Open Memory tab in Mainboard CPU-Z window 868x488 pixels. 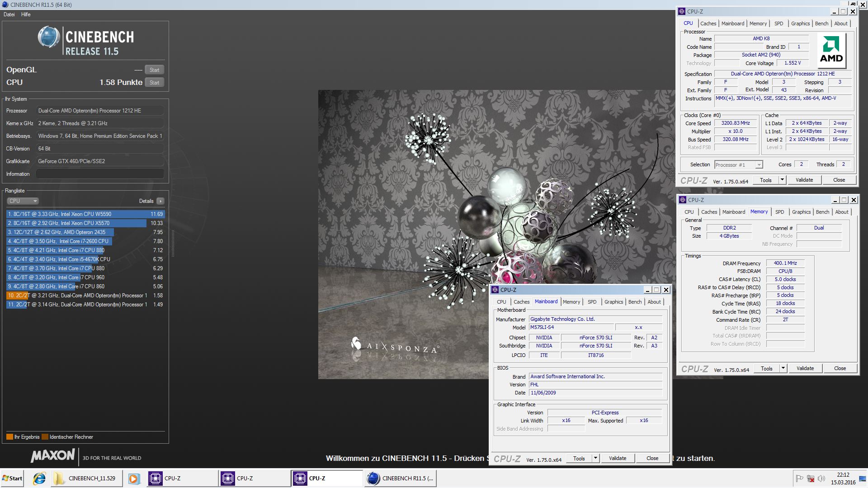pos(571,302)
